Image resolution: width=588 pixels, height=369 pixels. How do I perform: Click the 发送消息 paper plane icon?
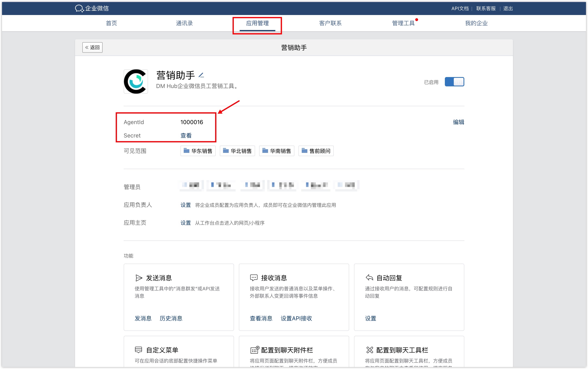139,278
